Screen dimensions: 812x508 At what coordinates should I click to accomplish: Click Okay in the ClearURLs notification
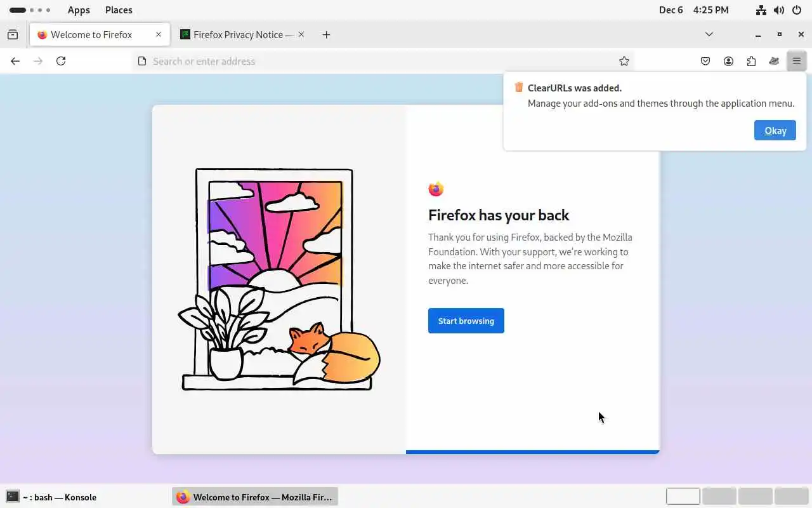tap(775, 130)
